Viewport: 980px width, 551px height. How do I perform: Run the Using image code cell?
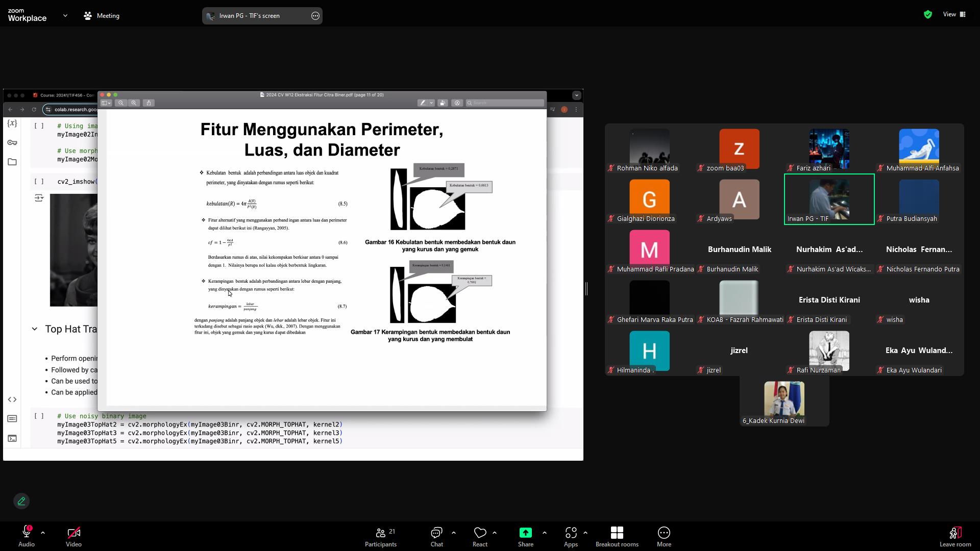[39, 126]
